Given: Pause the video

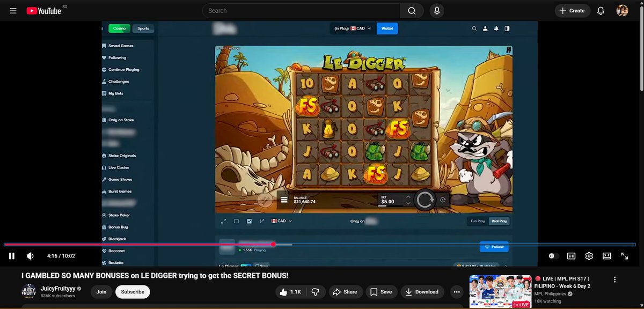Looking at the screenshot, I should tap(12, 256).
